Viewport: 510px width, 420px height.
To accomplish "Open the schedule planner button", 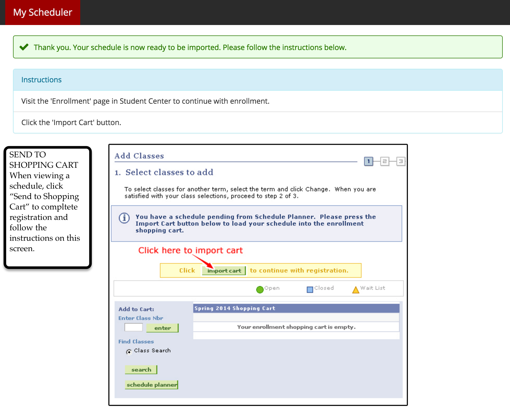I will point(152,385).
